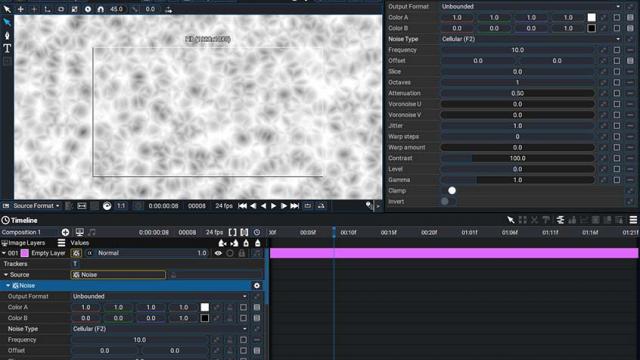Jump to first frame in viewer
The width and height of the screenshot is (640, 360).
(242, 206)
